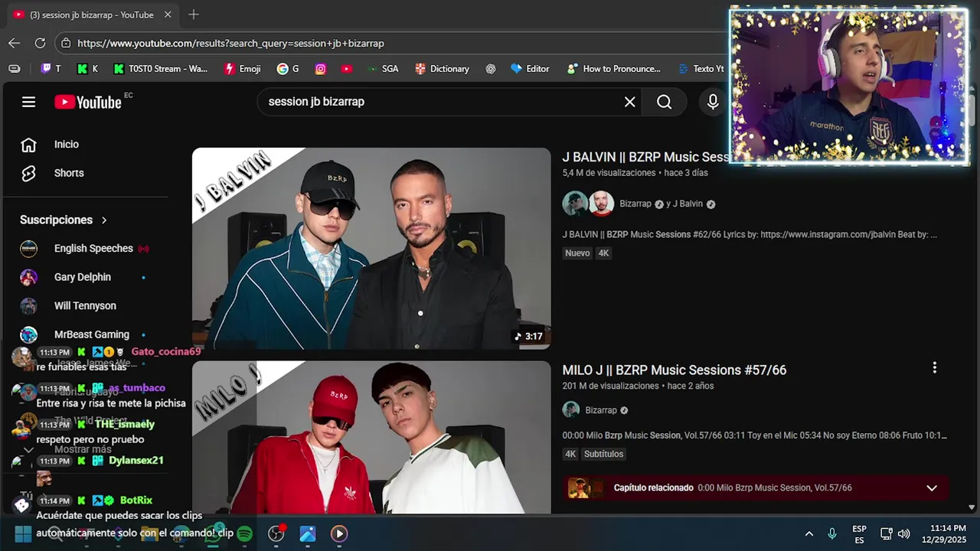Open the Dictionary bookmark

[442, 69]
